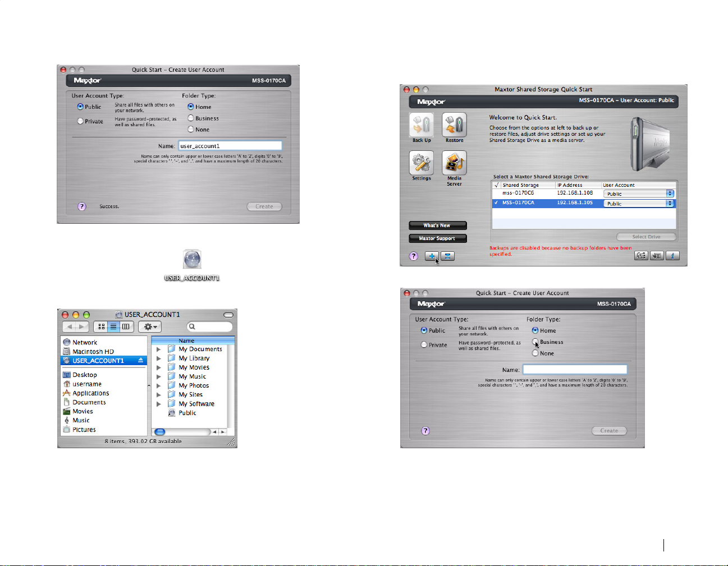Click the Shared Storage column header
This screenshot has width=728, height=566.
pyautogui.click(x=528, y=185)
